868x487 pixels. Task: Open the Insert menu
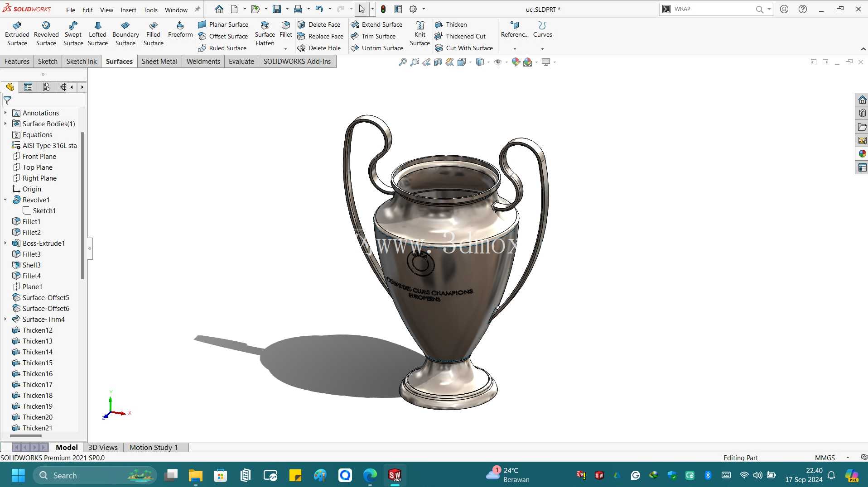tap(128, 10)
